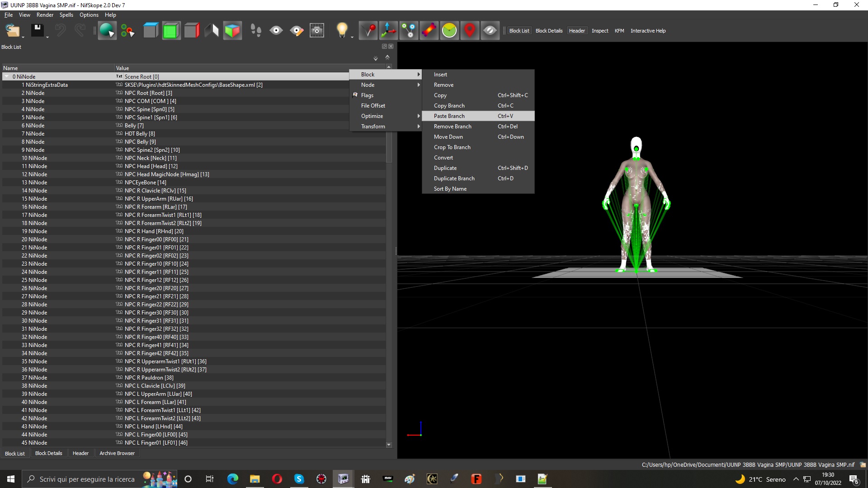The image size is (868, 488).
Task: Toggle the hidden eye visibility button
Action: click(490, 31)
